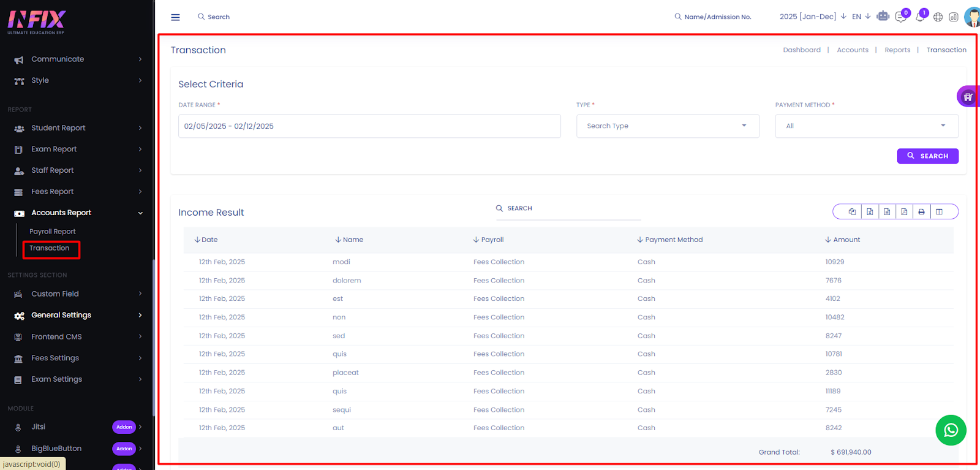Image resolution: width=980 pixels, height=470 pixels.
Task: Open Payroll Report submenu item
Action: click(53, 232)
